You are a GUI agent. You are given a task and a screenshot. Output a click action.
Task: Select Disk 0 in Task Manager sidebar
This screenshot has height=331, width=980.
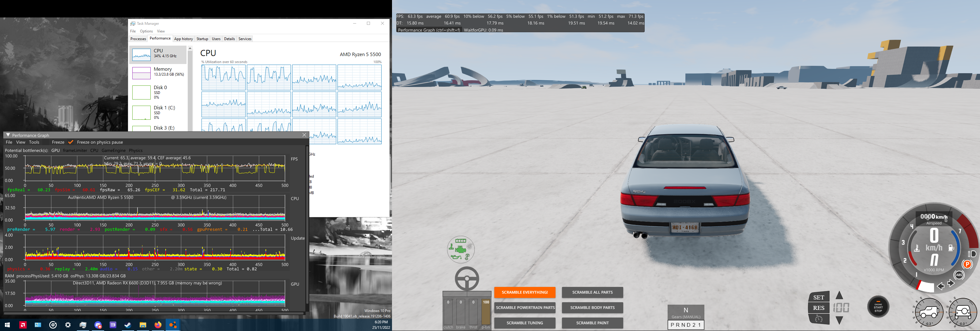158,92
